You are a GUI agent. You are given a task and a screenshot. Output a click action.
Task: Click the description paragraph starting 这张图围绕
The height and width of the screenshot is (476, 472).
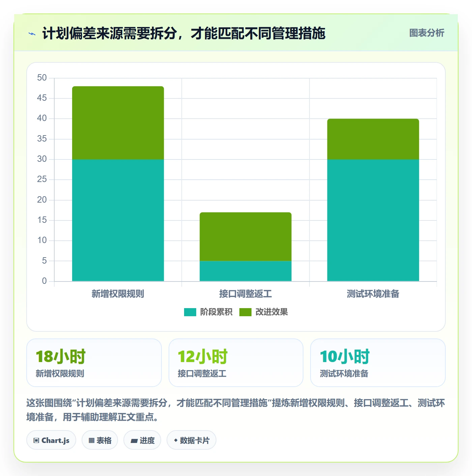[x=236, y=410]
